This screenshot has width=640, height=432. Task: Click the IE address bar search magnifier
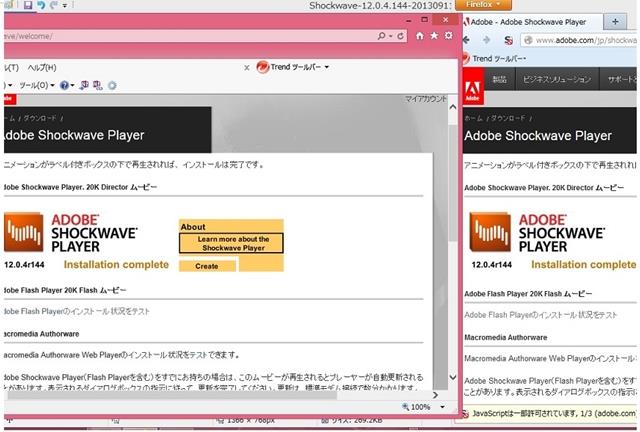381,36
